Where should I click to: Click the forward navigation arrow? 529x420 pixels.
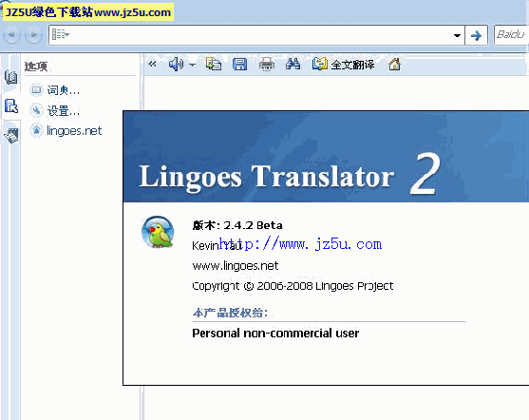34,35
